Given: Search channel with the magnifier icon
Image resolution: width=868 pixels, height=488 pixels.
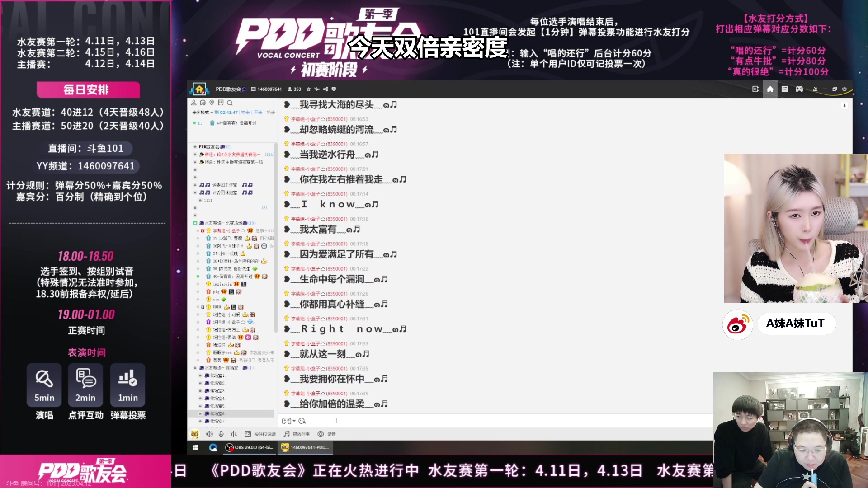Looking at the screenshot, I should (x=230, y=103).
